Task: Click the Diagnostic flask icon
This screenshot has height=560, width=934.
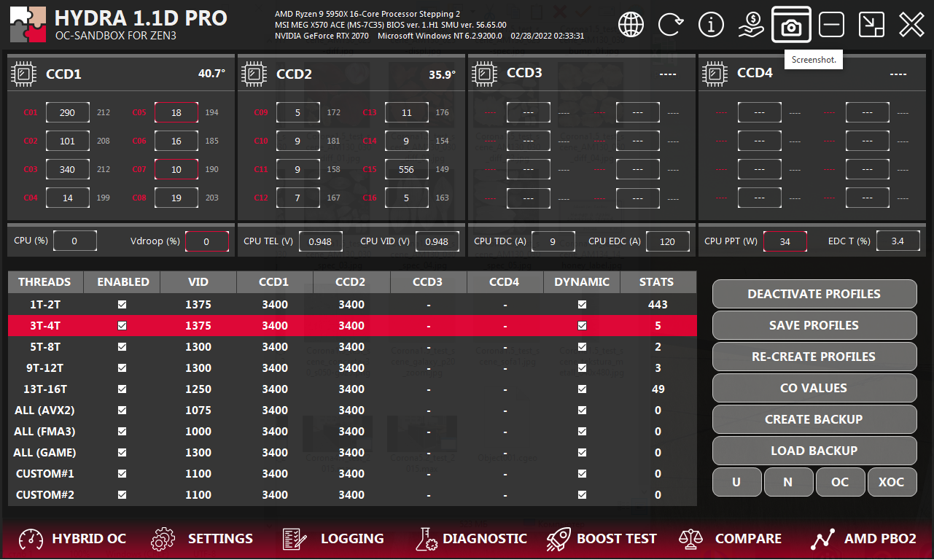Action: (x=426, y=540)
